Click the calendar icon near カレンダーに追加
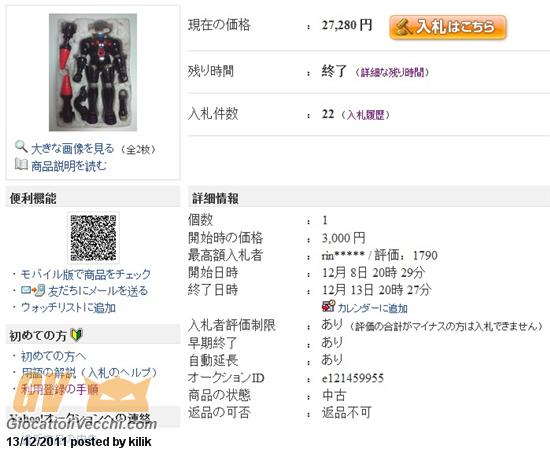Image resolution: width=550 pixels, height=449 pixels. (x=328, y=306)
